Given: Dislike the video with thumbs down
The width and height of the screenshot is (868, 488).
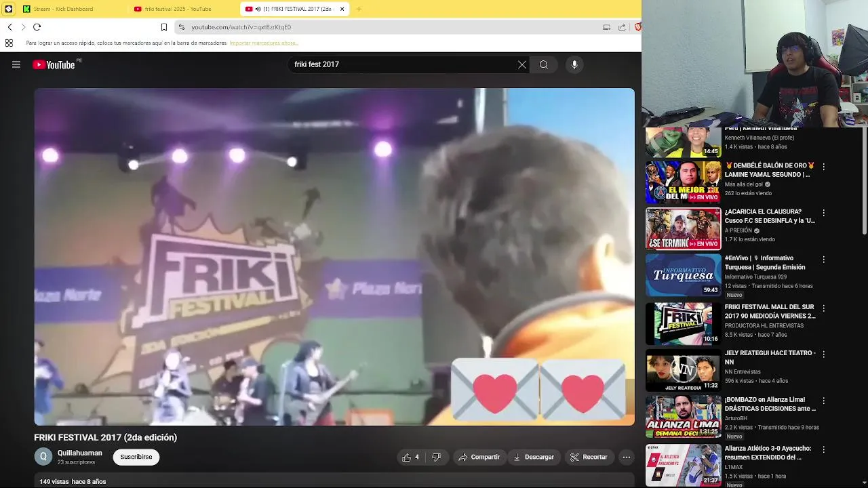Looking at the screenshot, I should [437, 457].
